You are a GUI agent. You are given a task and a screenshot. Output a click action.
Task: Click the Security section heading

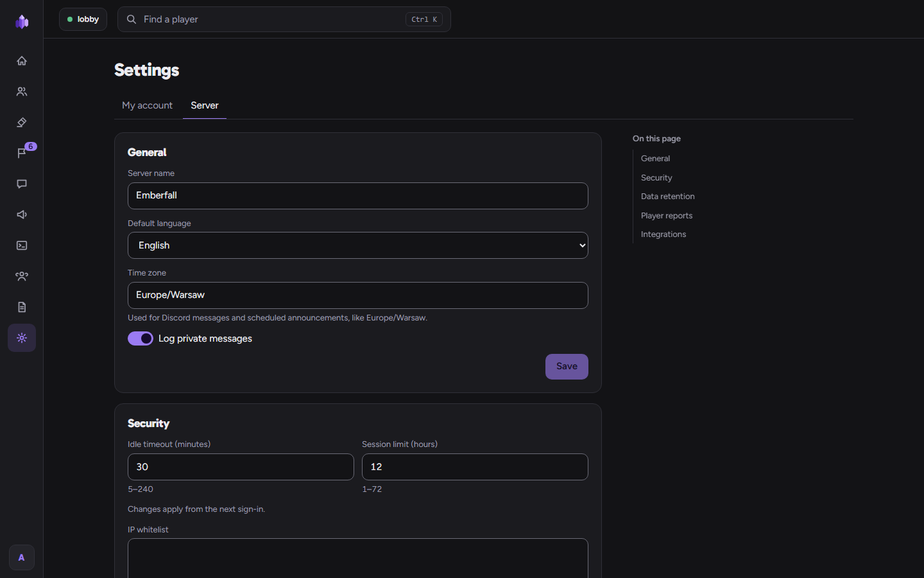click(x=149, y=423)
